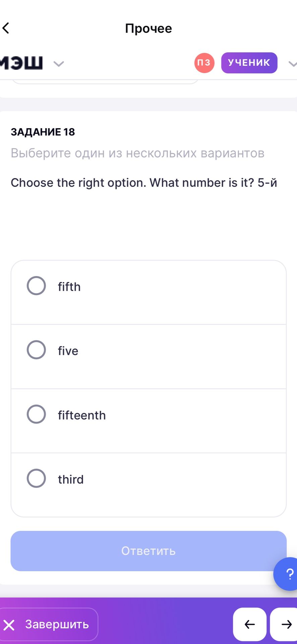Click the 'fifth' answer label text

69,287
